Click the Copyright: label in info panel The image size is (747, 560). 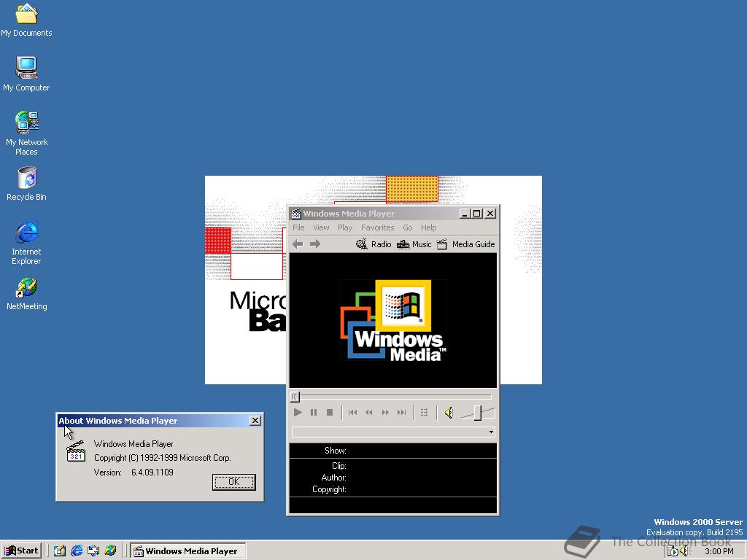coord(329,489)
